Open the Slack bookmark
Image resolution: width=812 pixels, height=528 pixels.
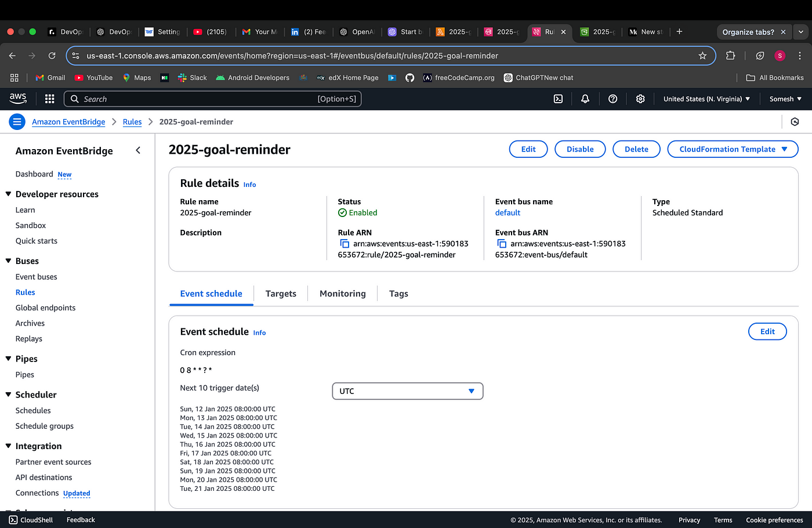pos(192,78)
